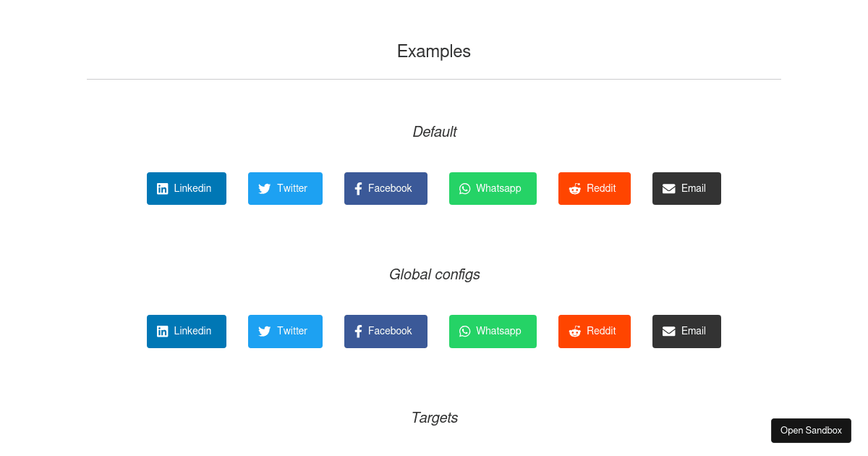This screenshot has height=456, width=868.
Task: Click the envelope icon on the Default Email button
Action: coord(668,188)
